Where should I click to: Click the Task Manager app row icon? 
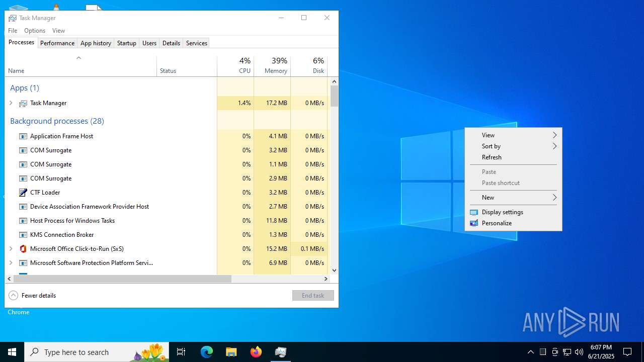(23, 103)
